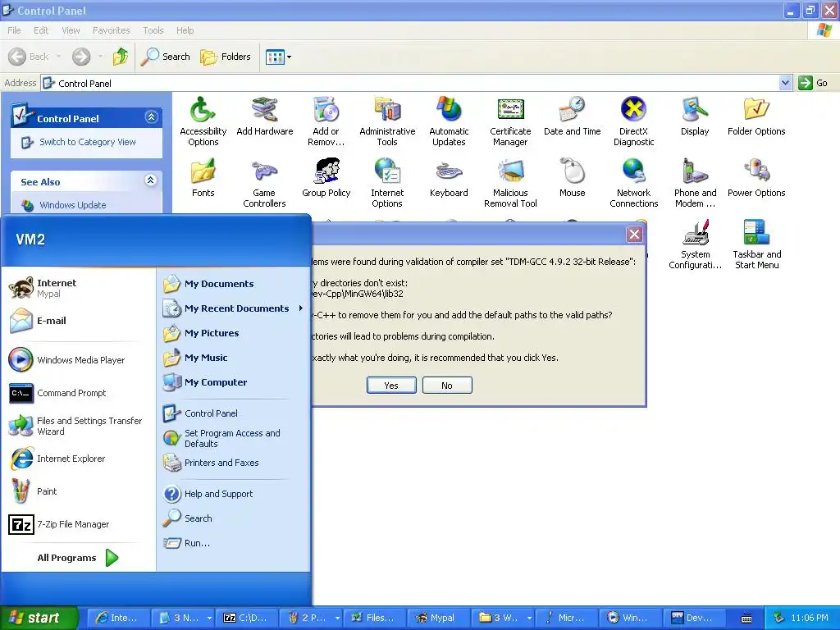Collapse the See Also section
The image size is (840, 630).
pos(151,180)
